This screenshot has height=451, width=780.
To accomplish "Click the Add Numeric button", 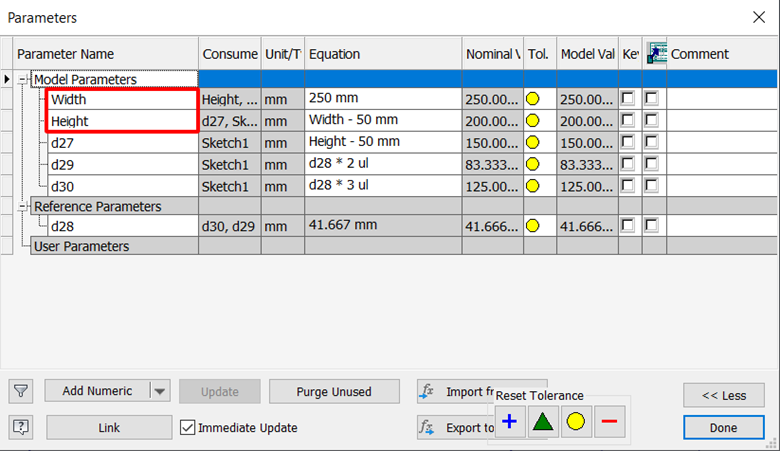I will (x=98, y=391).
